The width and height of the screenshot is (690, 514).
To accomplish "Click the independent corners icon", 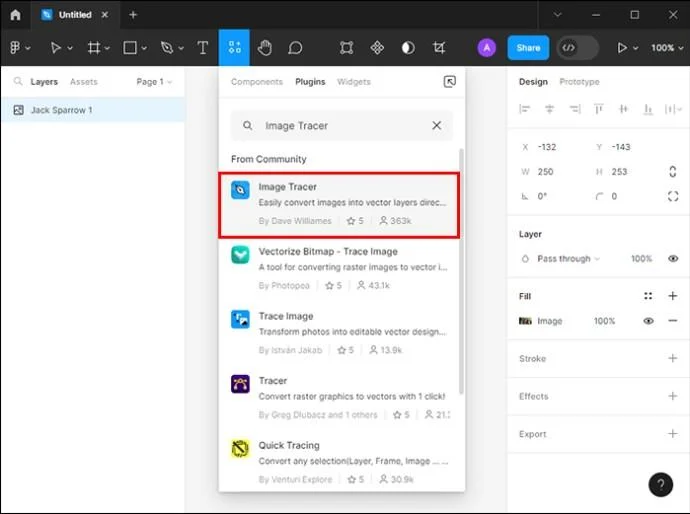I will coord(673,196).
